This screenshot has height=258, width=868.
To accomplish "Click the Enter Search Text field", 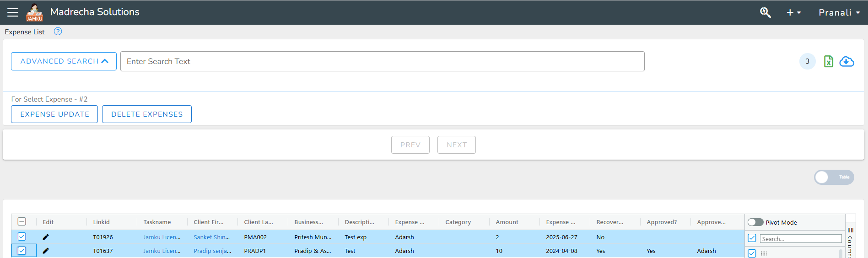I will coord(382,61).
